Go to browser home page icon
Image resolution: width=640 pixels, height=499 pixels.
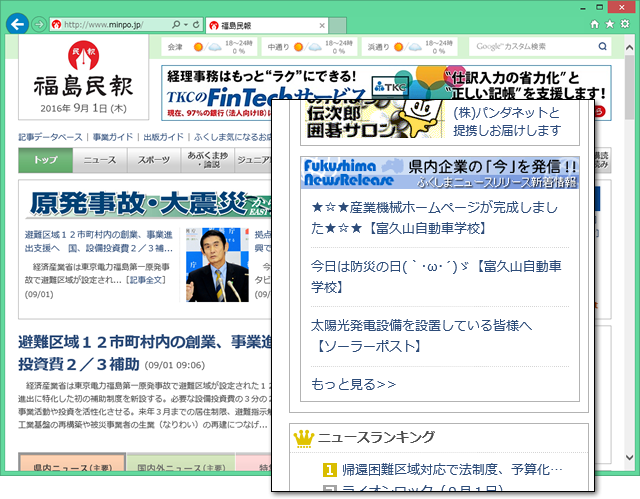595,24
